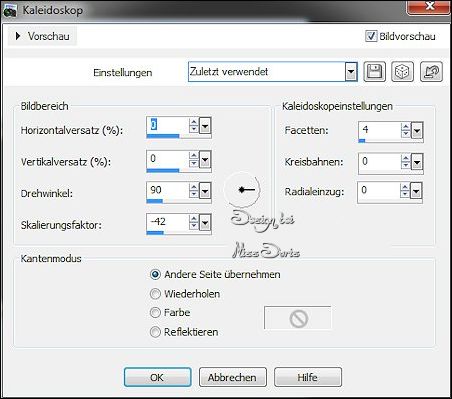The height and width of the screenshot is (399, 452).
Task: Select the Reflektieren edge mode
Action: pyautogui.click(x=155, y=332)
